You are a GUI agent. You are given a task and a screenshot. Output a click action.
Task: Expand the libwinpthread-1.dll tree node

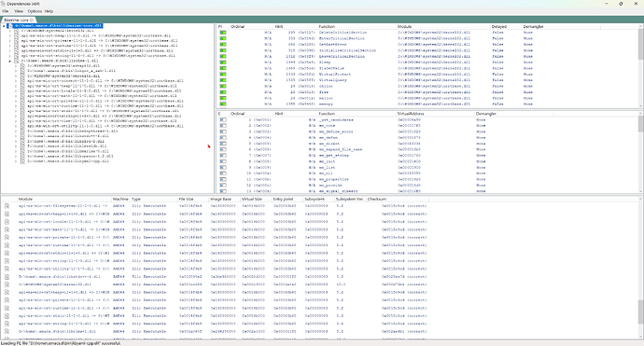pyautogui.click(x=17, y=131)
